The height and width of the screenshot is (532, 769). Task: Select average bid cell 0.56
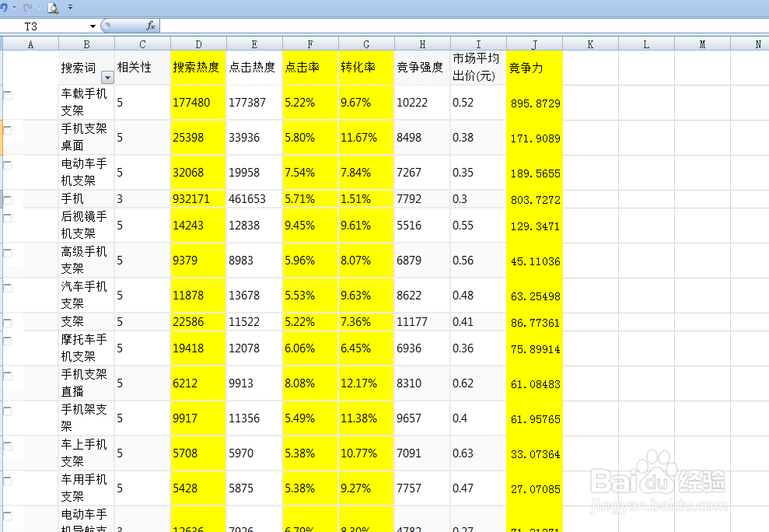tap(478, 260)
